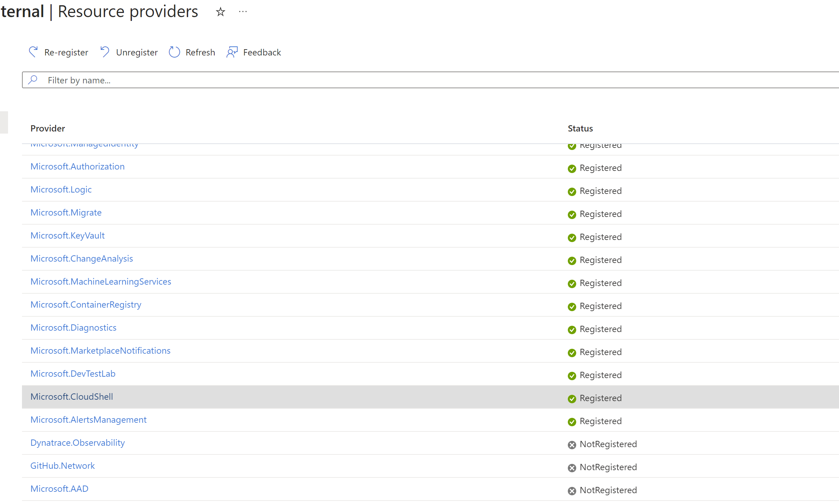The image size is (839, 504).
Task: Open Microsoft.ChangeAnalysis provider link
Action: (82, 258)
